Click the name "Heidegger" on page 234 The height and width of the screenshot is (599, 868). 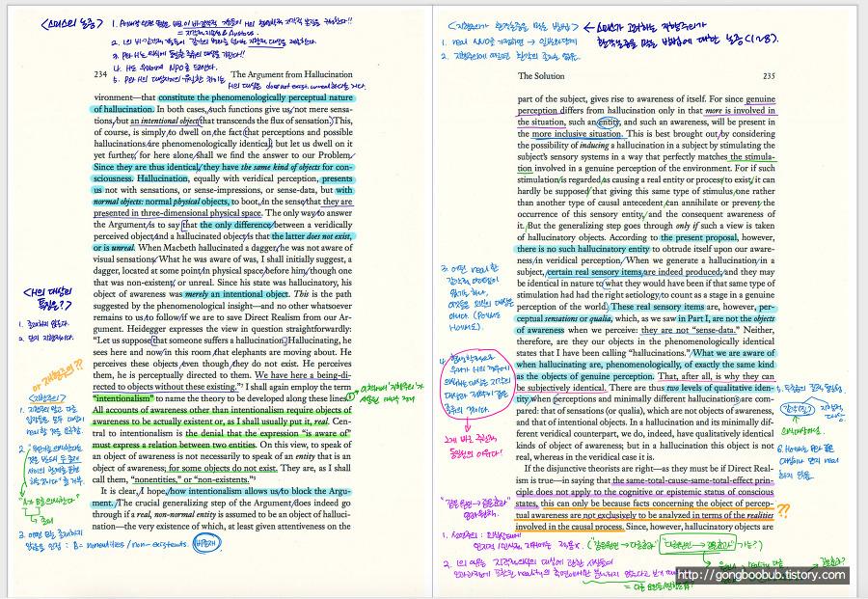click(147, 328)
